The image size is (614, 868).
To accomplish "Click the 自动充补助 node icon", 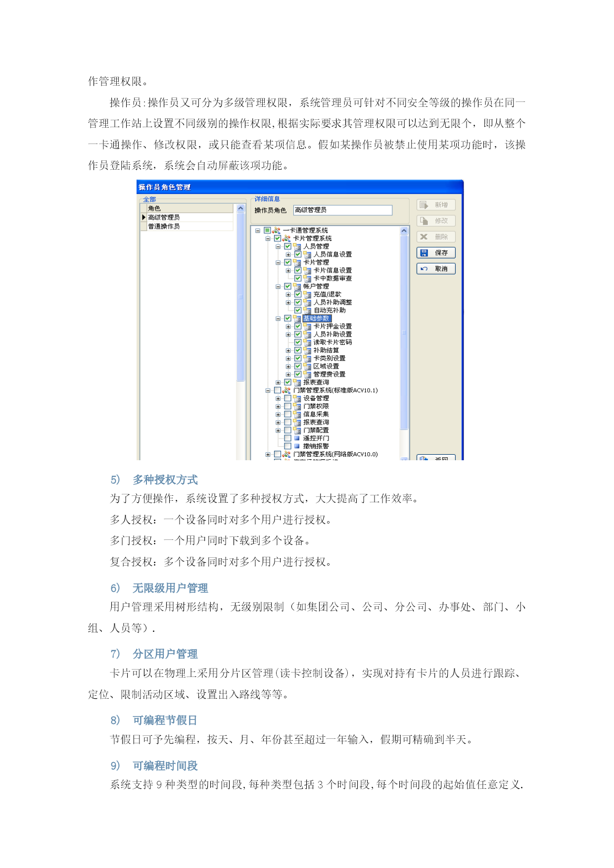I will coord(307,310).
